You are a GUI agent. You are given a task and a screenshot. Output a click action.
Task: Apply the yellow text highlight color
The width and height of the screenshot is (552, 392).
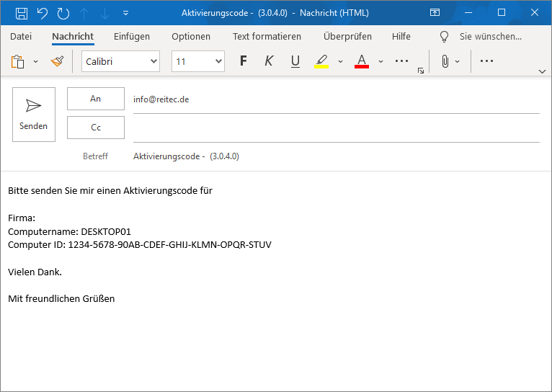pyautogui.click(x=321, y=62)
